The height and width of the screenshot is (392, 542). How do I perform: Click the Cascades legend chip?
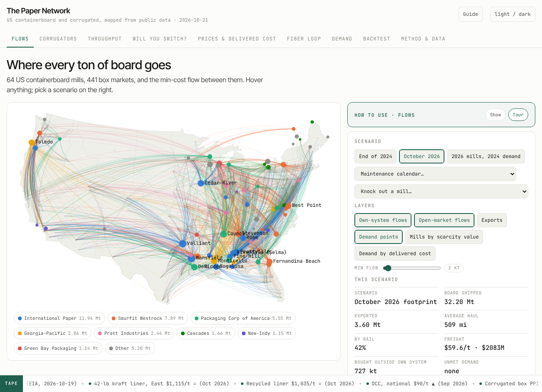[x=206, y=334]
